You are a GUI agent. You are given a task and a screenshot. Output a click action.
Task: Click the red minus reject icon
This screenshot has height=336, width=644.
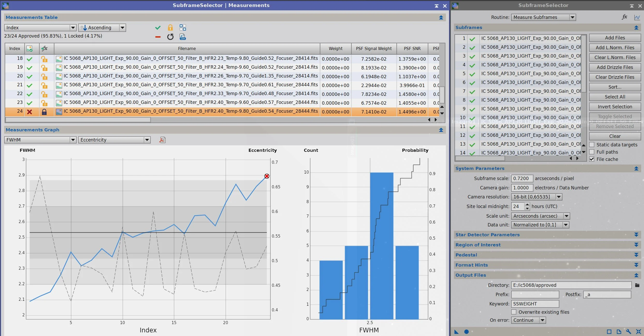[x=158, y=37]
